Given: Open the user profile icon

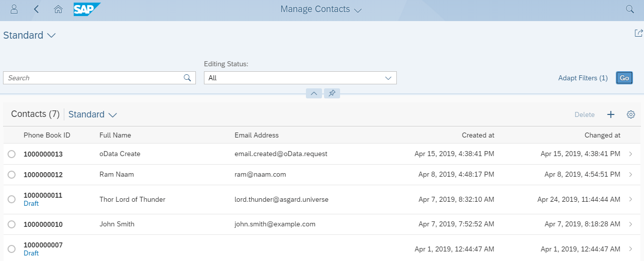Looking at the screenshot, I should pyautogui.click(x=14, y=9).
